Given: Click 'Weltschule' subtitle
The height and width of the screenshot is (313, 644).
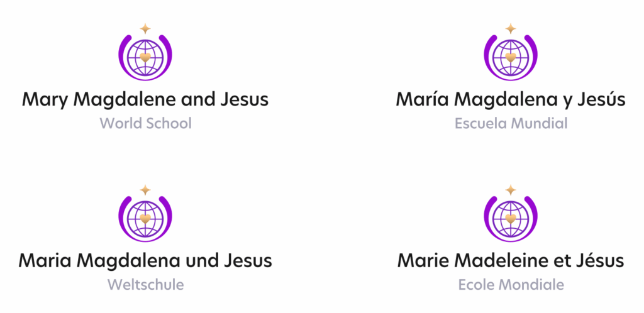Looking at the screenshot, I should pos(145,284).
